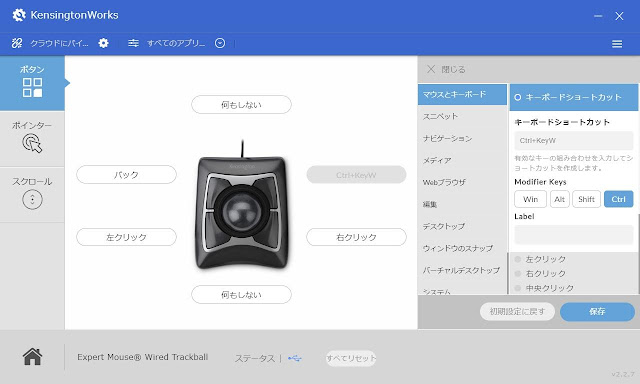
Task: Click 初期設定に戻す button
Action: tap(517, 311)
